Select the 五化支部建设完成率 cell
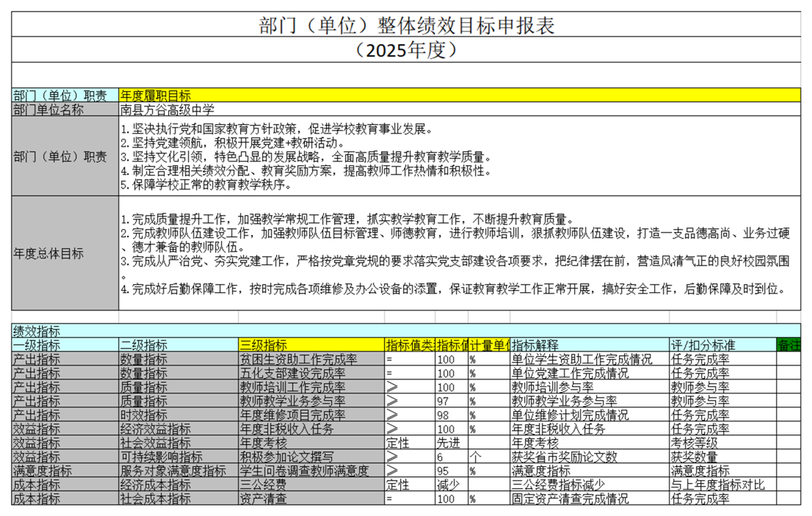 pyautogui.click(x=311, y=373)
